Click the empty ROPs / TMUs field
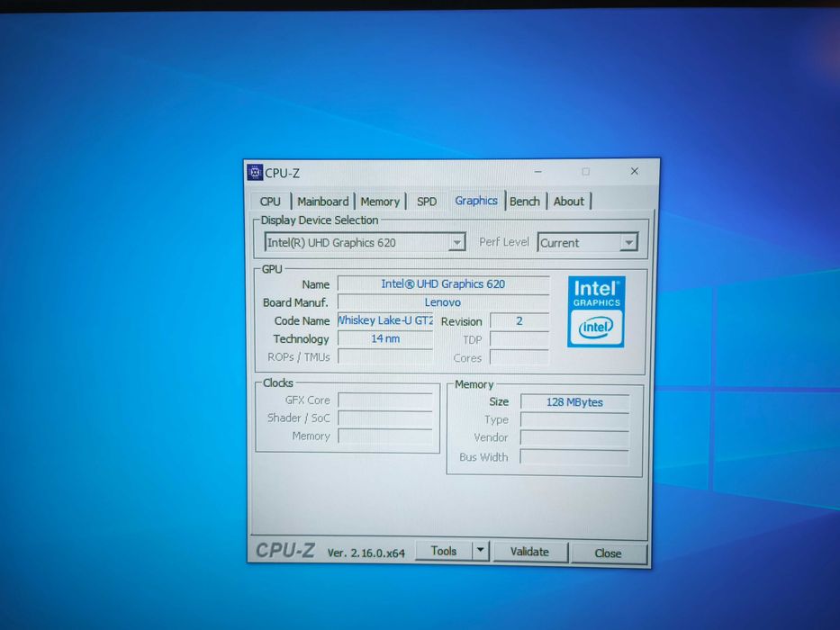This screenshot has width=840, height=630. coord(385,356)
